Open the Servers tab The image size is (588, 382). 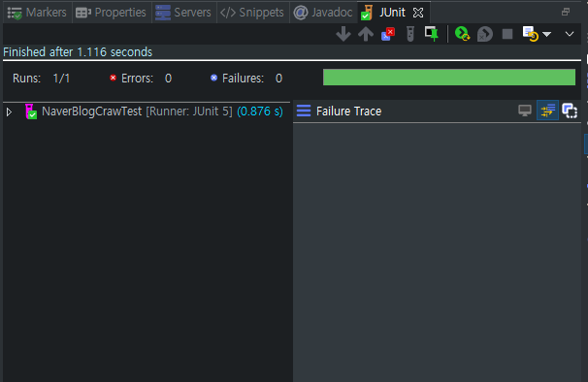tap(183, 13)
